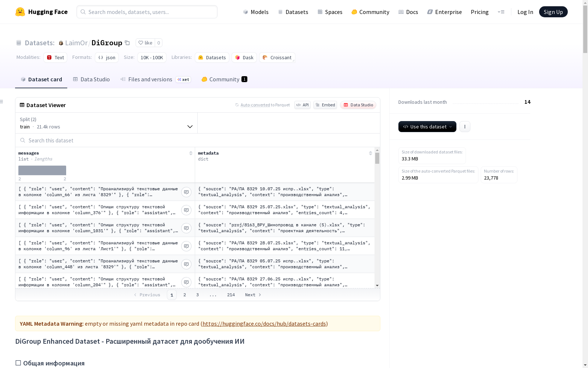Screen dimensions: 588x368
Task: Open the Community navigation item
Action: pyautogui.click(x=370, y=12)
